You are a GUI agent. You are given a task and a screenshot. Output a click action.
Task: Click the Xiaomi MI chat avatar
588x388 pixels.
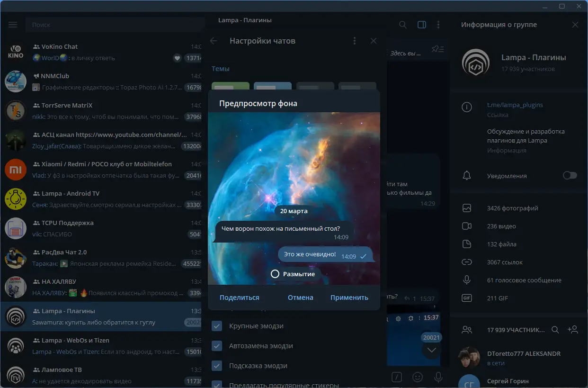[x=16, y=170]
